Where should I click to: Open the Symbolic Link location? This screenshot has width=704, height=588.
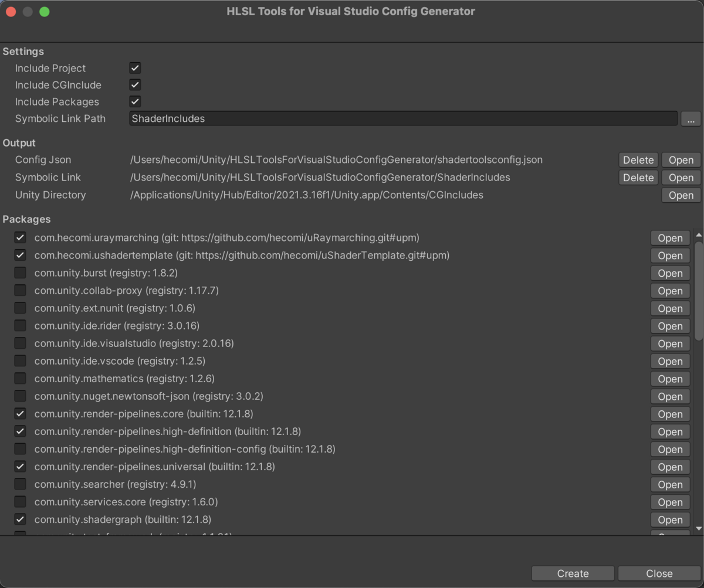[681, 178]
